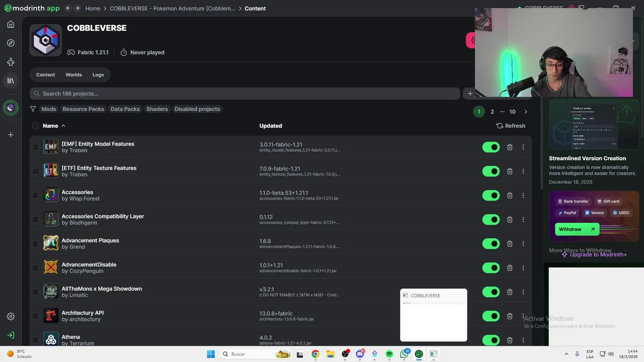
Task: Turn off AdvancementDisable mod switch
Action: [x=491, y=267]
